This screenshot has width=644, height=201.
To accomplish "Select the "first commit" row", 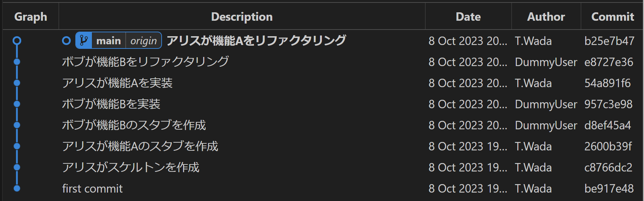I will pyautogui.click(x=93, y=189).
